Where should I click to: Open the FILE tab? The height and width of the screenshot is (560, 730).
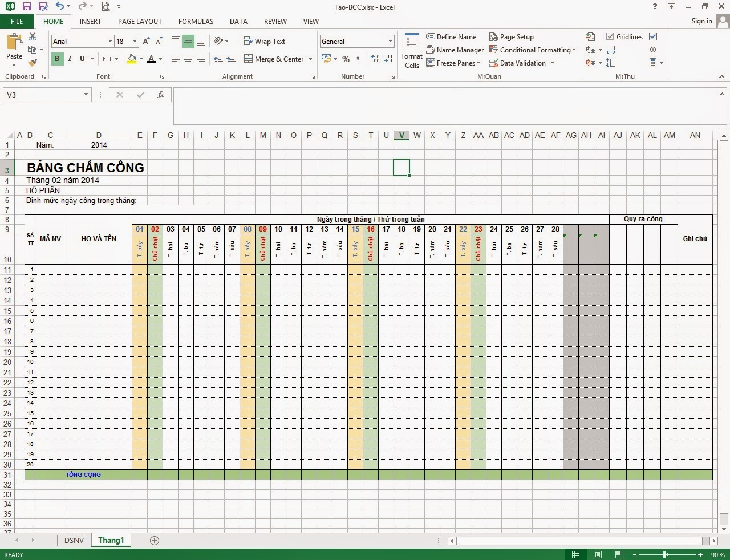[17, 21]
